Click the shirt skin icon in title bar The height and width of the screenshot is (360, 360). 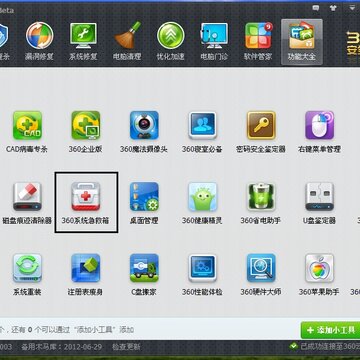point(333,8)
